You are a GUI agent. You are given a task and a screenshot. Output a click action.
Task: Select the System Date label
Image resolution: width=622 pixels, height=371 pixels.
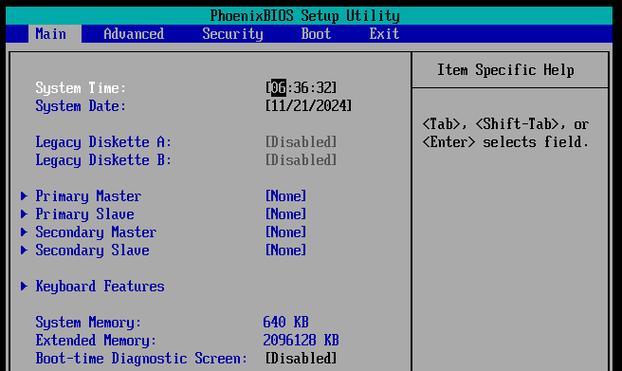(x=81, y=106)
